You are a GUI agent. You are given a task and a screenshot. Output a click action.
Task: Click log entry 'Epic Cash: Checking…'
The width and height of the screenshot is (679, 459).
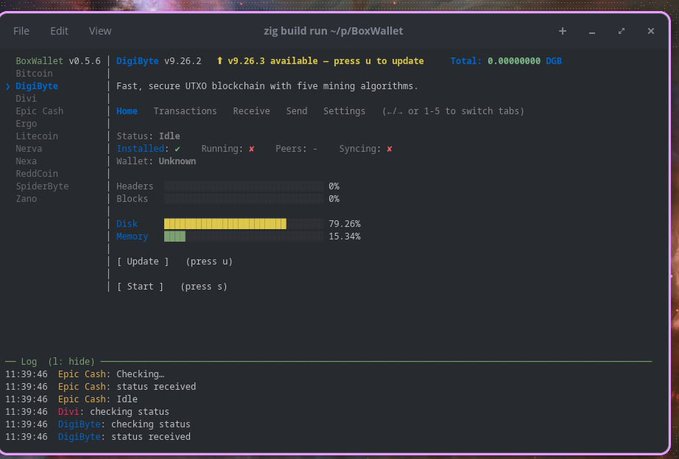[x=111, y=374]
